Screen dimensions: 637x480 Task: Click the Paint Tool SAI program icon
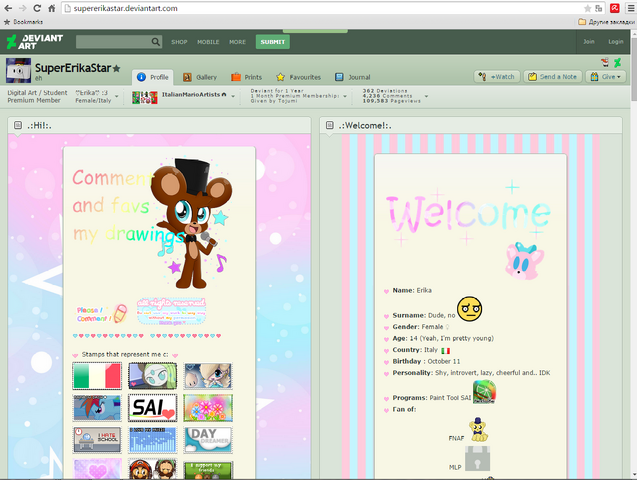[x=484, y=391]
